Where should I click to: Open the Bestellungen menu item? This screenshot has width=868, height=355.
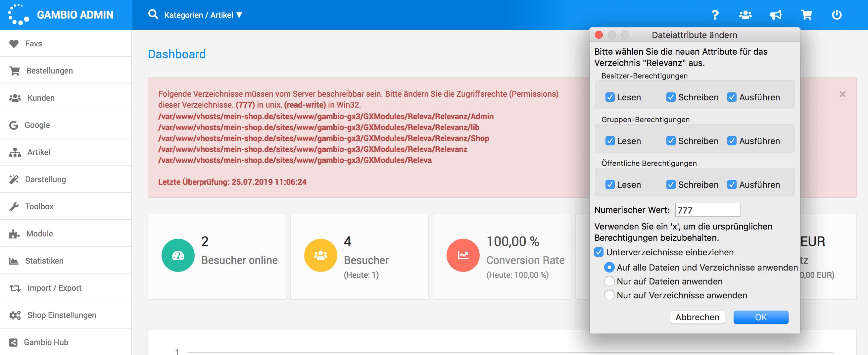click(66, 71)
